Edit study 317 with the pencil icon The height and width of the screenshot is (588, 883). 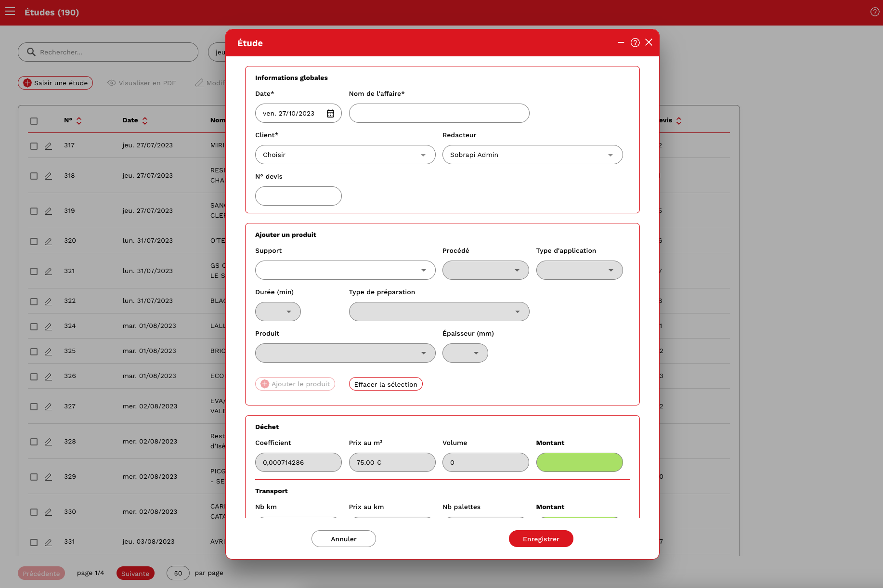click(x=48, y=146)
